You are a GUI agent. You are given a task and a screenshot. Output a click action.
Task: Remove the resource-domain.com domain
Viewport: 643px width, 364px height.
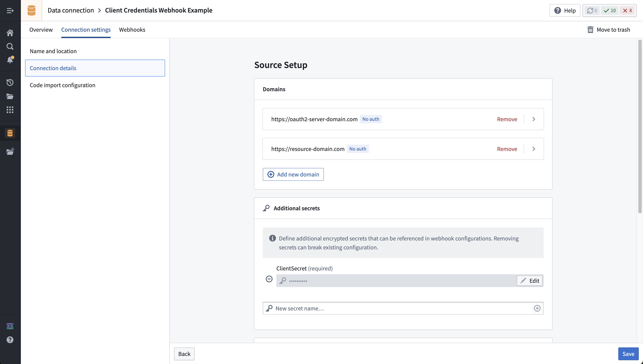507,149
